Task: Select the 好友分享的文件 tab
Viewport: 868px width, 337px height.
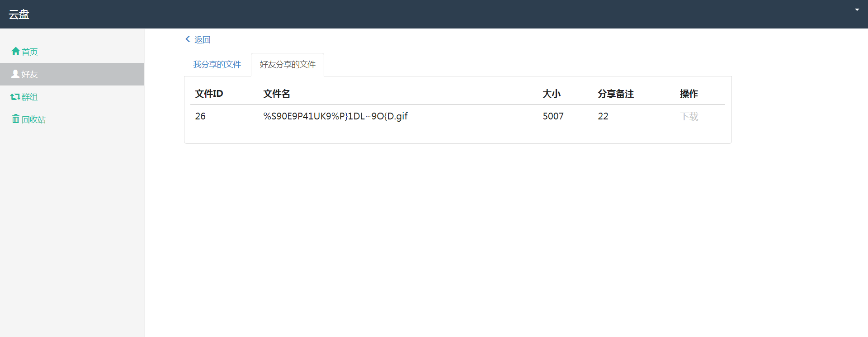Action: (x=288, y=65)
